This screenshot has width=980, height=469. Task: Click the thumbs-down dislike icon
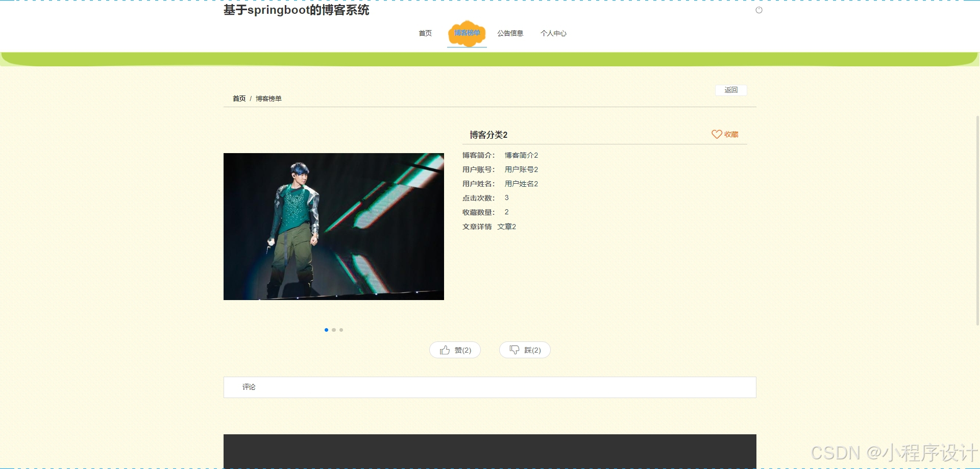514,350
